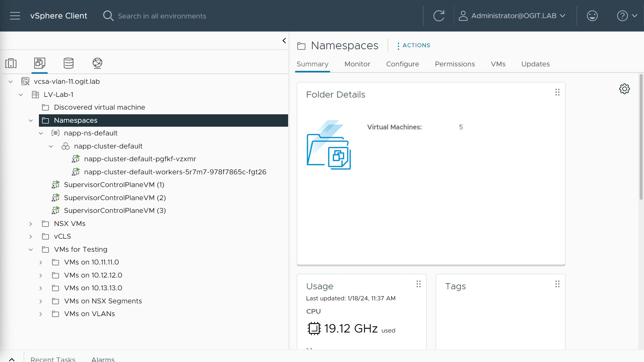Collapse the Namespaces folder tree node

(x=31, y=120)
